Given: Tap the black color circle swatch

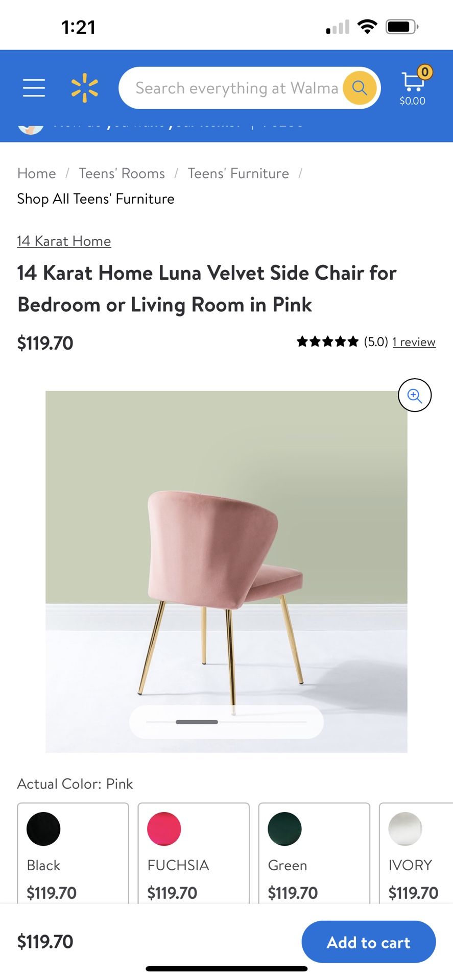Looking at the screenshot, I should 43,829.
